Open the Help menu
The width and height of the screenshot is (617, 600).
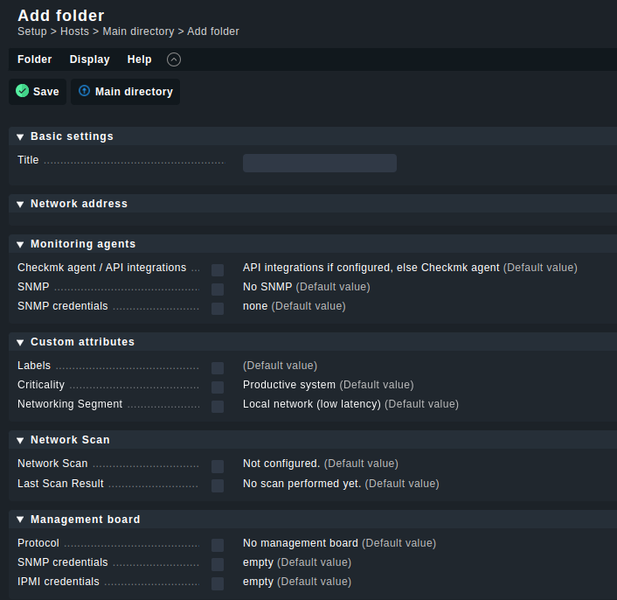point(140,60)
